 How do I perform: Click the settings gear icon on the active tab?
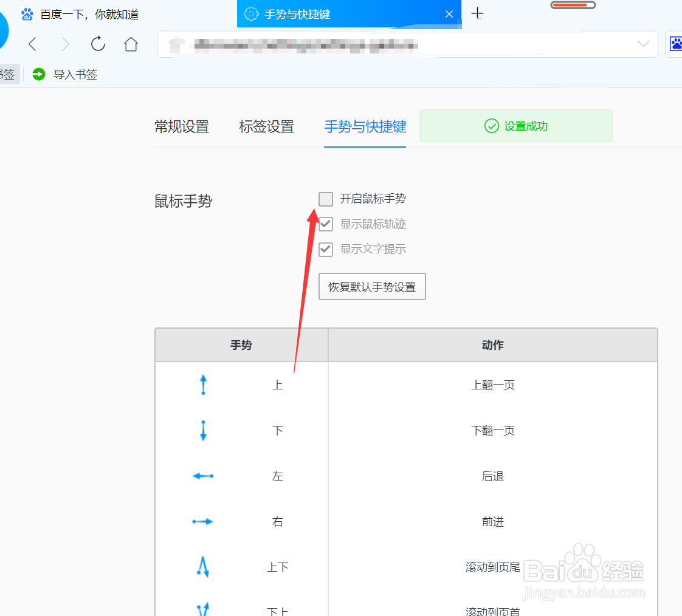point(251,13)
